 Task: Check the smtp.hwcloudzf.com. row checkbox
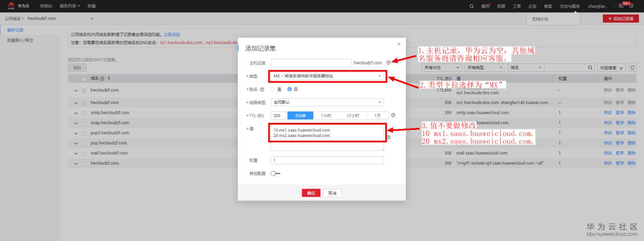point(84,113)
